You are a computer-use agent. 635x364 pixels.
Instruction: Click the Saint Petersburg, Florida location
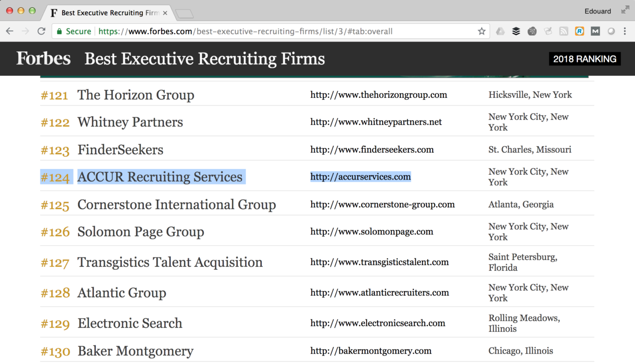(523, 262)
